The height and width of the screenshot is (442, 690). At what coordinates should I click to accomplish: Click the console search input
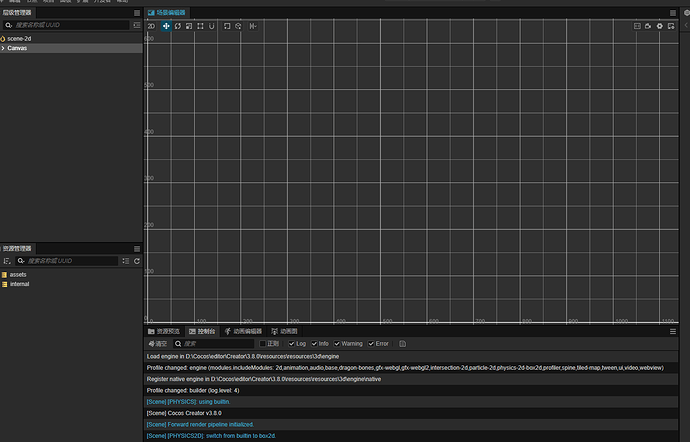coord(214,344)
